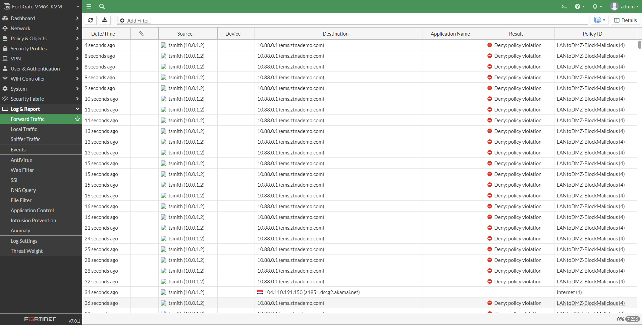Viewport: 644px width, 325px height.
Task: Sort by Device column header
Action: [x=236, y=34]
